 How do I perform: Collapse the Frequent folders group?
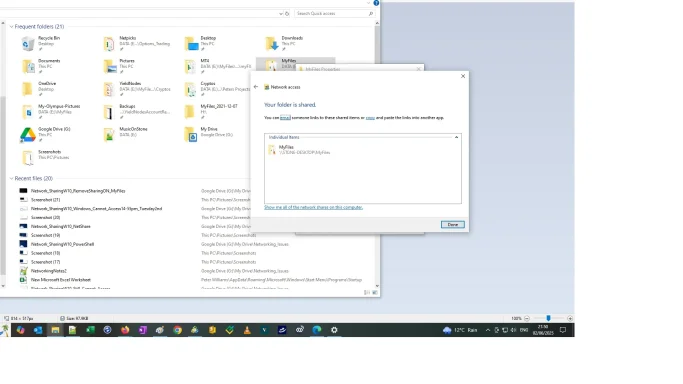pyautogui.click(x=11, y=27)
